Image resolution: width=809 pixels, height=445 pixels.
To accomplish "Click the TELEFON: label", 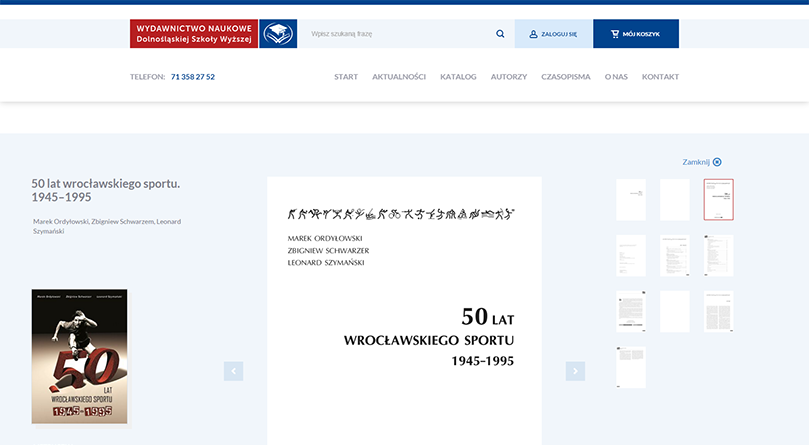I will (148, 76).
